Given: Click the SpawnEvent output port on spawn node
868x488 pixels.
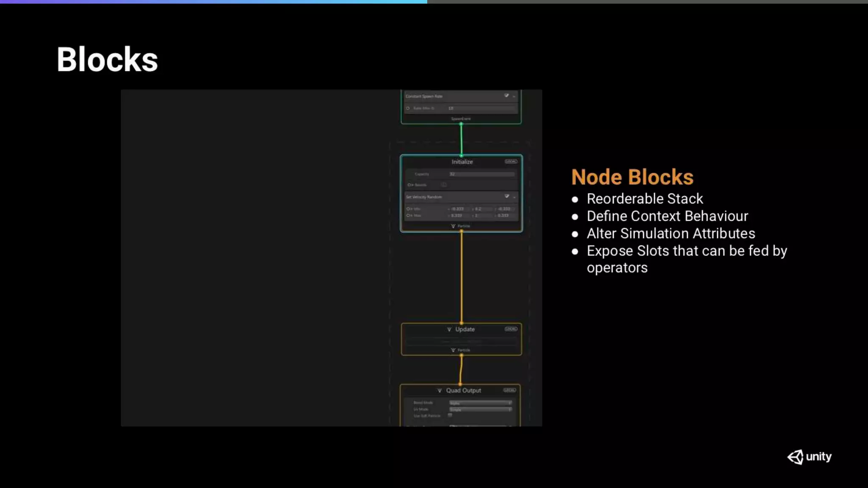Looking at the screenshot, I should tap(461, 123).
